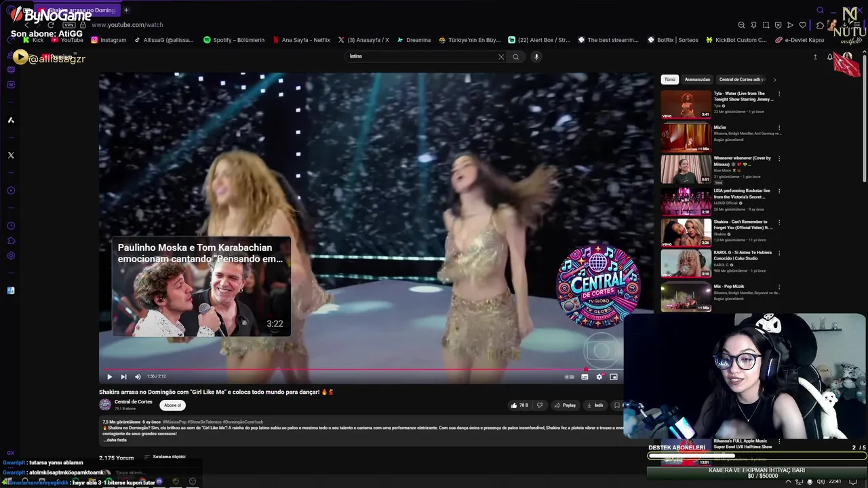Toggle subtitles in video player
The height and width of the screenshot is (488, 868).
tap(585, 377)
